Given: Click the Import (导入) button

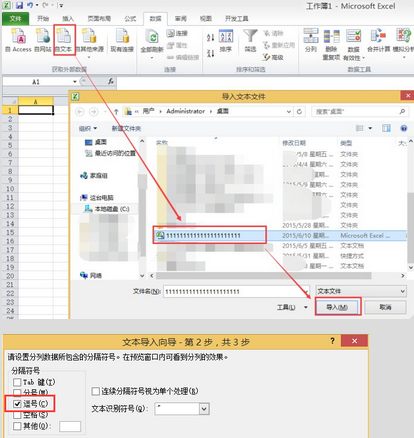Looking at the screenshot, I should coord(337,307).
